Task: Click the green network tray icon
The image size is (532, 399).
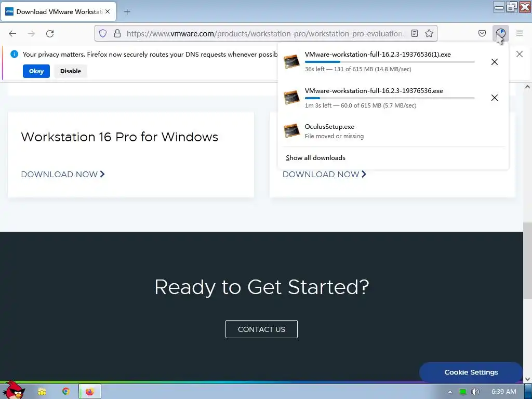Action: tap(462, 392)
